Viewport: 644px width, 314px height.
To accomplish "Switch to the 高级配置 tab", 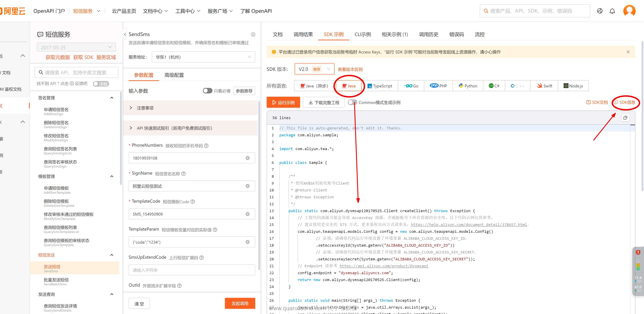I will (x=174, y=75).
